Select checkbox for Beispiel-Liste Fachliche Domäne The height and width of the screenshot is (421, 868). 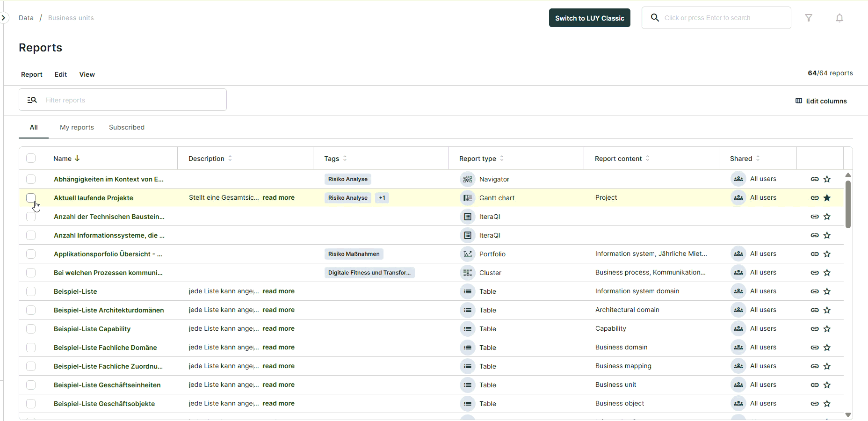click(x=31, y=348)
